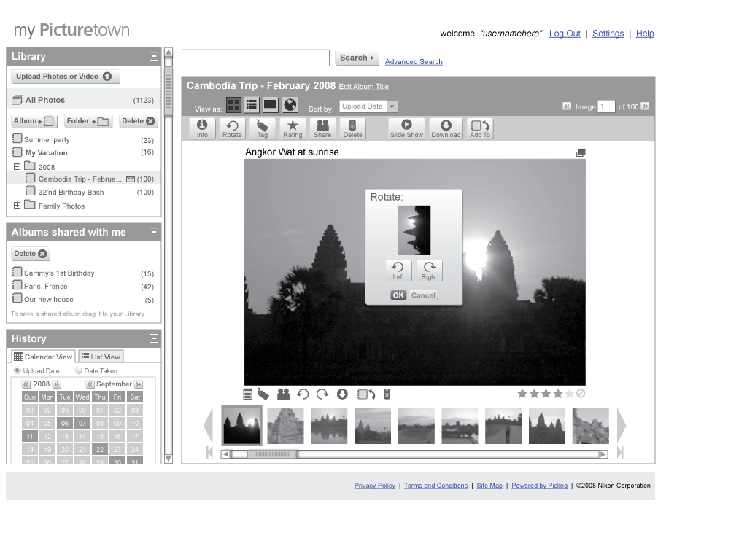Select the Date Taken radio button
Screen dimensions: 747x560
[79, 370]
